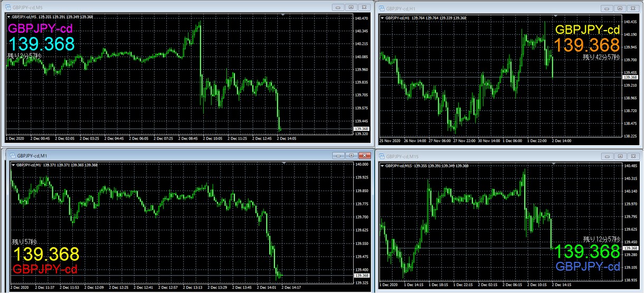
Task: Click the cyan 139.368 price label
Action: (41, 44)
